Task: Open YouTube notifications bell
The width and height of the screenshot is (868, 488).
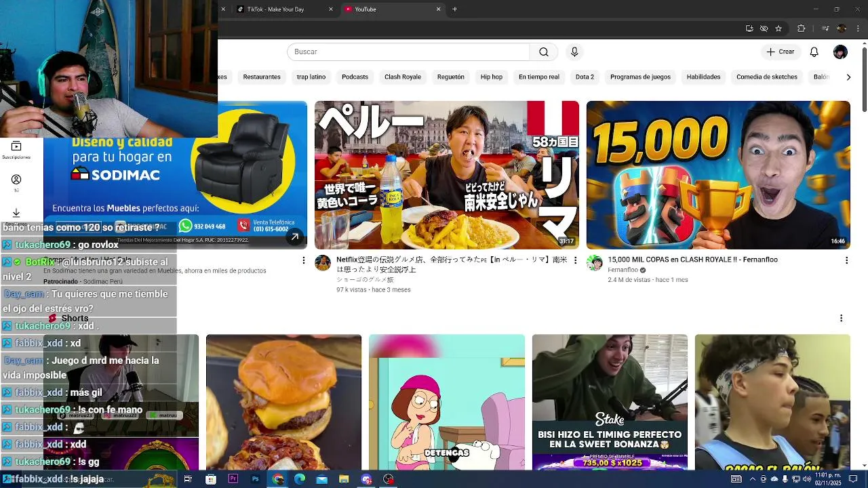Action: pos(814,52)
